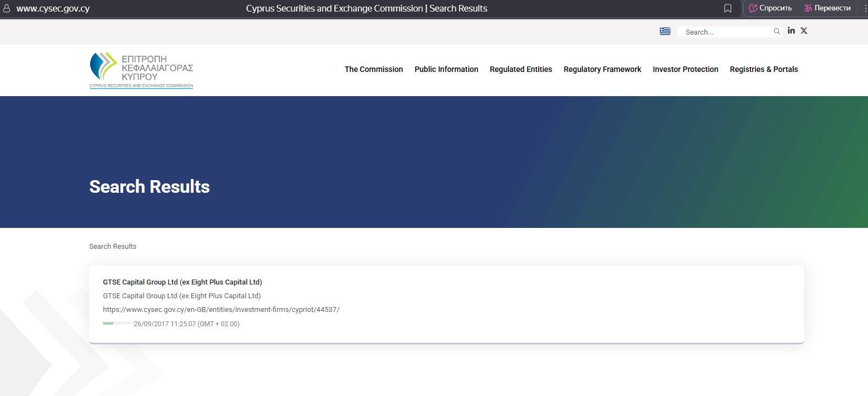Click the green relevance bar of result

click(117, 324)
